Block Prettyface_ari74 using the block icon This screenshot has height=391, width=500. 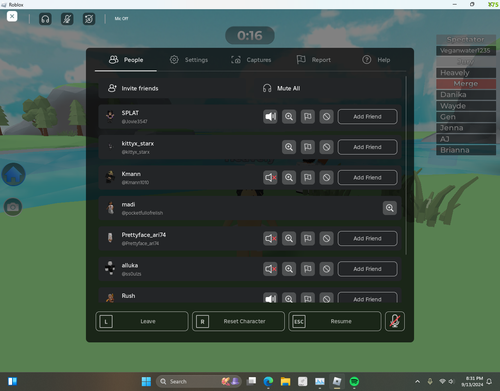coord(326,238)
